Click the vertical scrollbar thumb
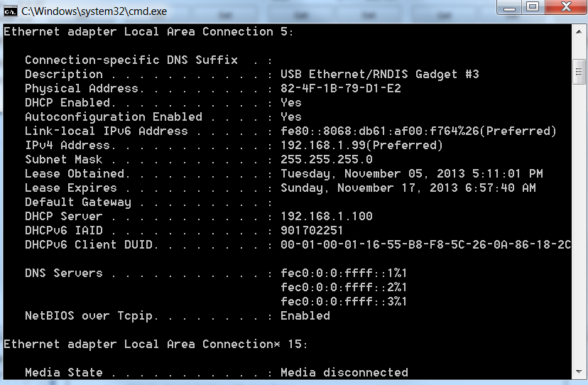This screenshot has width=588, height=385. pos(579,71)
